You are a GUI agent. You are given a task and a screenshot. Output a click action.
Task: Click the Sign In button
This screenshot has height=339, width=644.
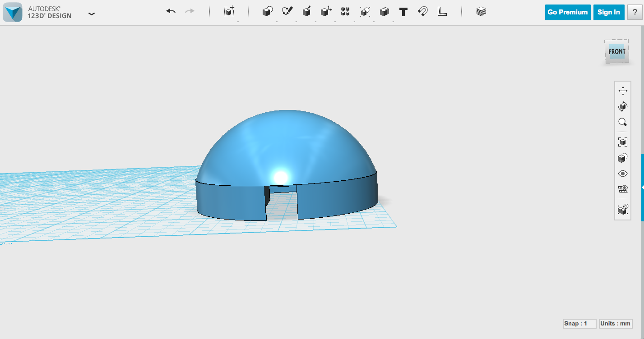(609, 12)
